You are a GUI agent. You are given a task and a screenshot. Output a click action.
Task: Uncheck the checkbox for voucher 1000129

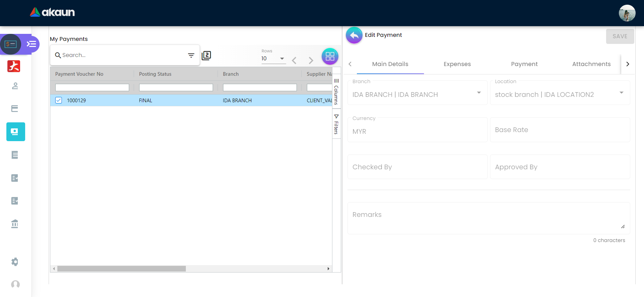[x=59, y=100]
